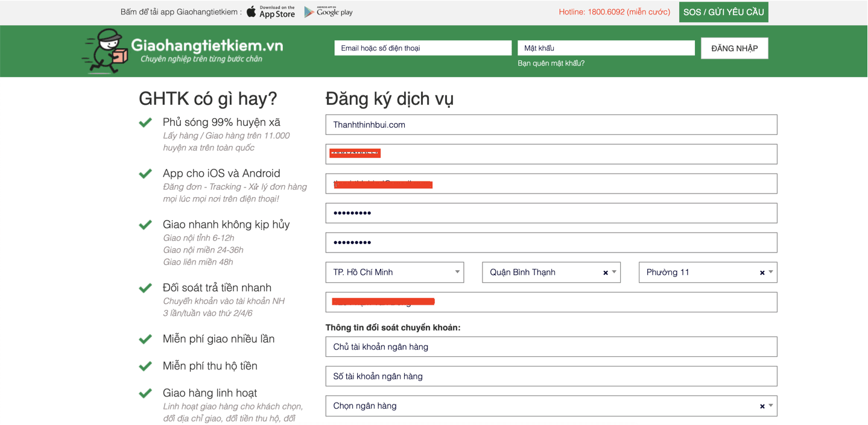Screen dimensions: 868x425
Task: Clear the Quận Bình Thạnh selection with x
Action: coord(606,273)
